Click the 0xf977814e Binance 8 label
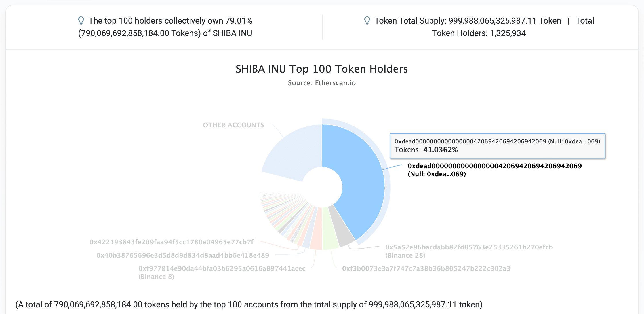The height and width of the screenshot is (314, 644). (x=222, y=273)
